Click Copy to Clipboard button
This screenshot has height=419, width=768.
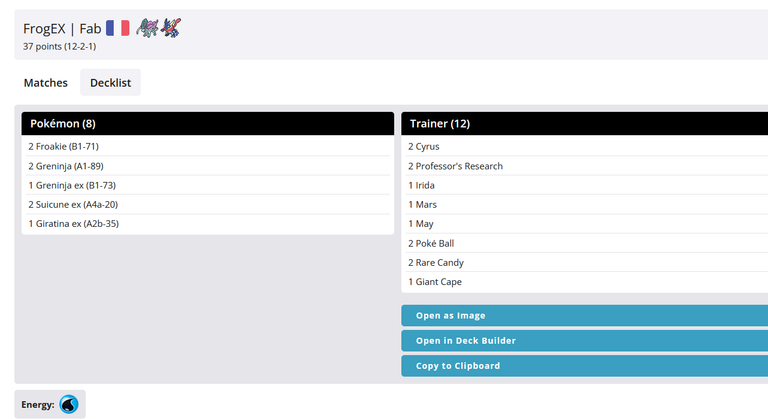584,366
